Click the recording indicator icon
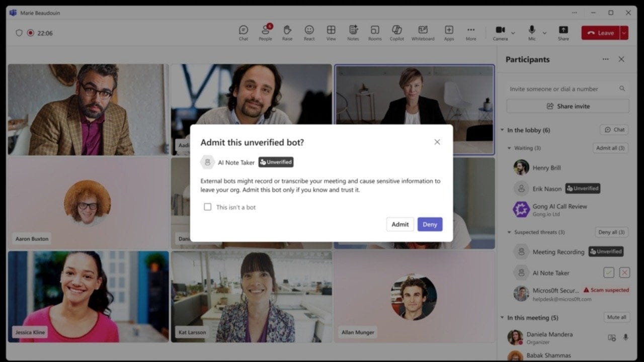The width and height of the screenshot is (644, 362). click(30, 33)
